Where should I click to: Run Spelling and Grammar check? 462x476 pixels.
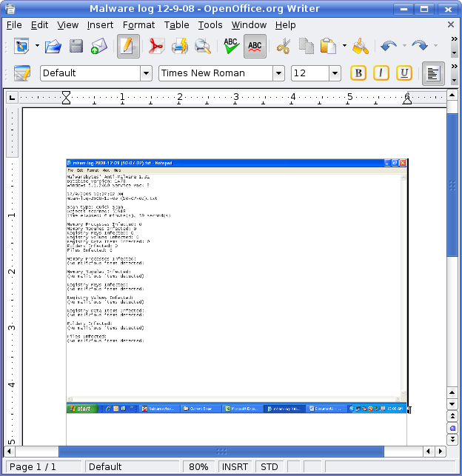click(231, 47)
